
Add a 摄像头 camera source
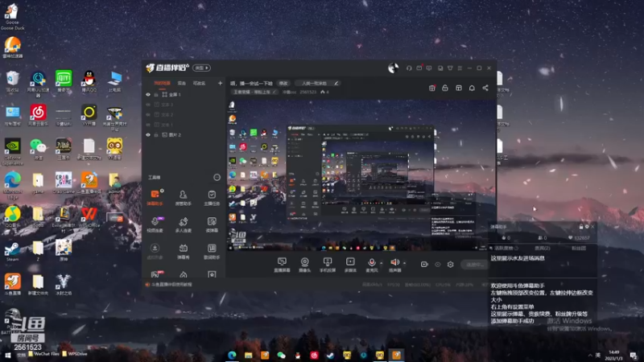pos(305,265)
